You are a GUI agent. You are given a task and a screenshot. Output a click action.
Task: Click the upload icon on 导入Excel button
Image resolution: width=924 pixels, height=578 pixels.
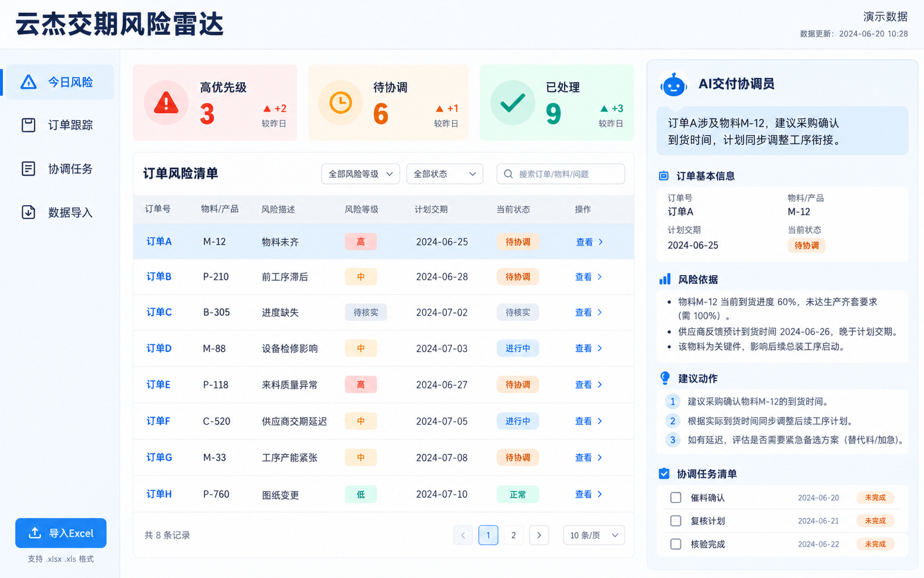(x=35, y=533)
